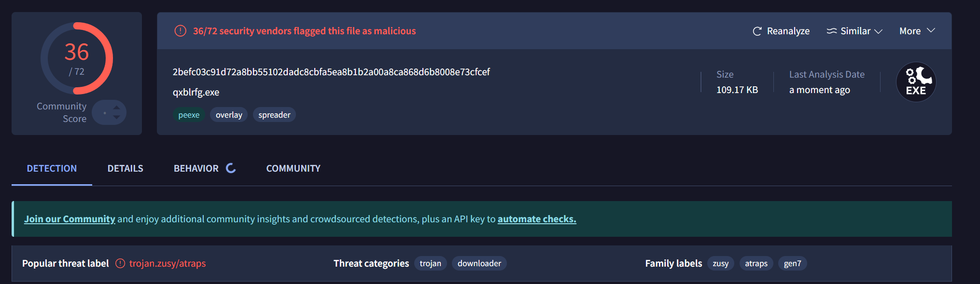
Task: Click the Reanalyze refresh icon
Action: click(x=757, y=31)
